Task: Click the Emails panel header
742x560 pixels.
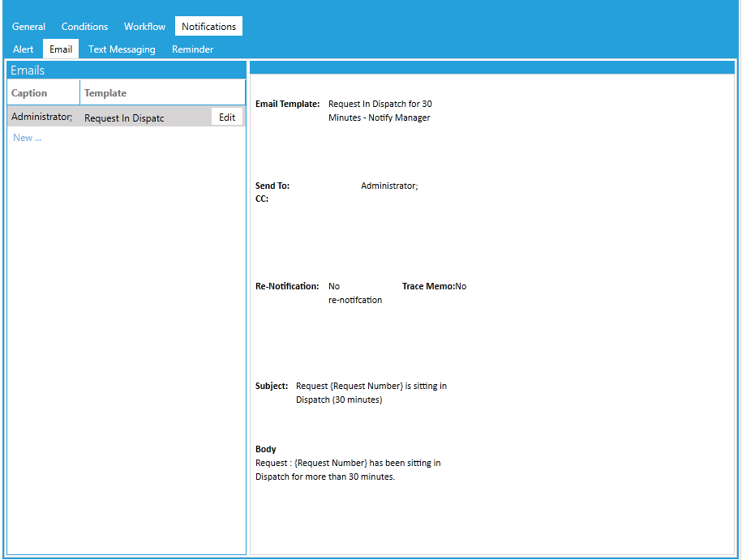Action: pos(27,70)
